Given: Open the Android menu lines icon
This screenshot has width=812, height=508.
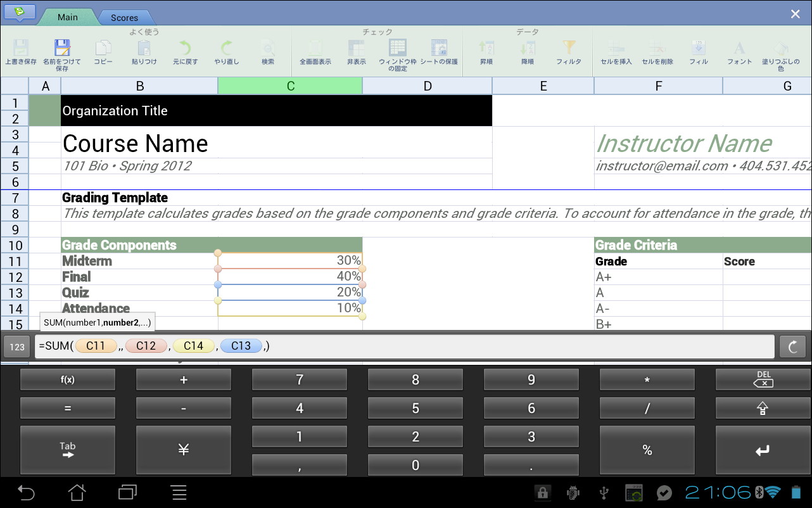Looking at the screenshot, I should [x=179, y=492].
